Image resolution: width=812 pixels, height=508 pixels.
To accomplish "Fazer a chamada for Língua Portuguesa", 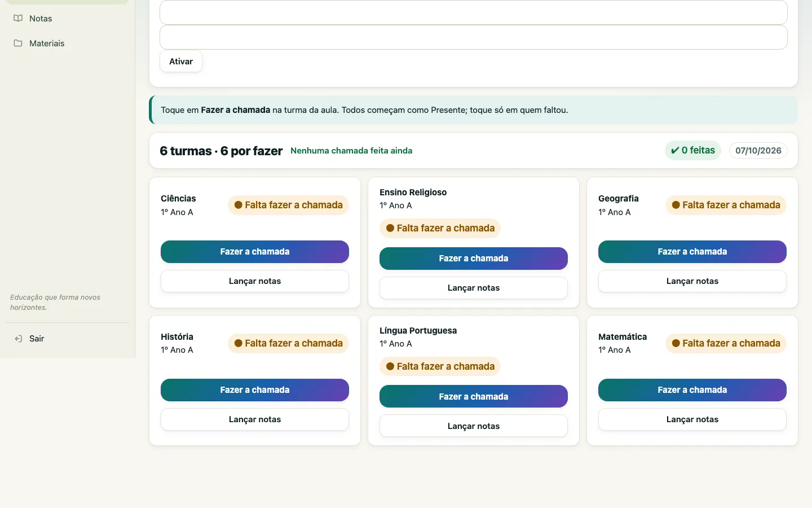I will [x=474, y=397].
